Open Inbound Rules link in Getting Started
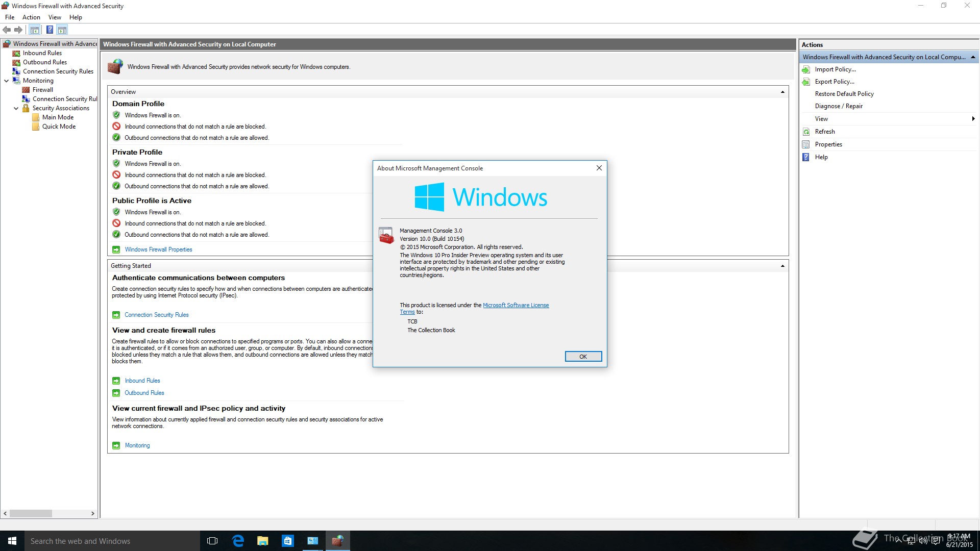Viewport: 980px width, 551px height. click(142, 381)
